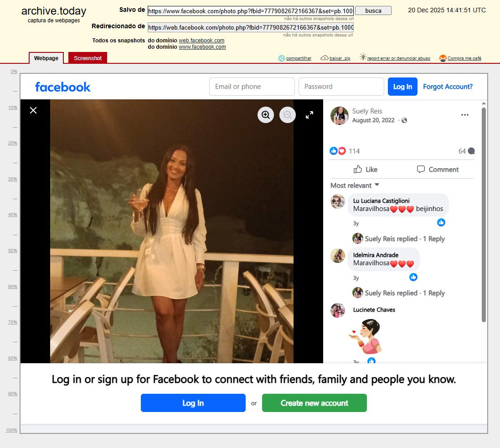Focus the Email or phone input field
The height and width of the screenshot is (448, 500).
[x=252, y=87]
